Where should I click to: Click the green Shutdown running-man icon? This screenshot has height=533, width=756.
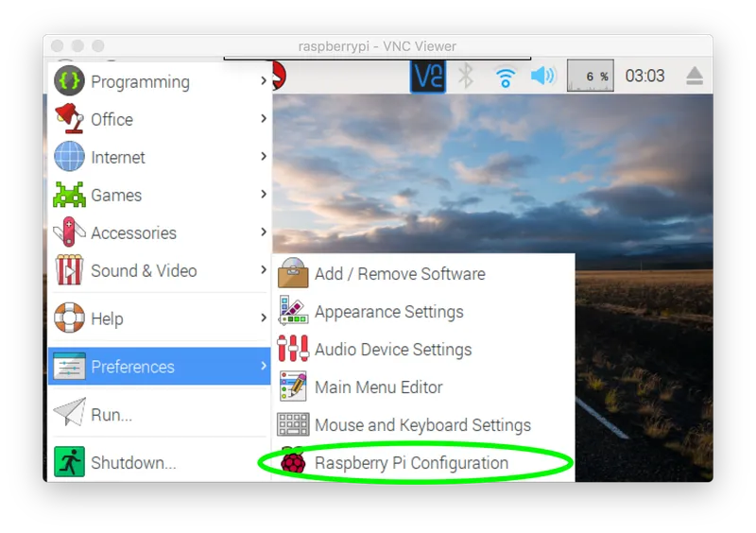point(69,461)
